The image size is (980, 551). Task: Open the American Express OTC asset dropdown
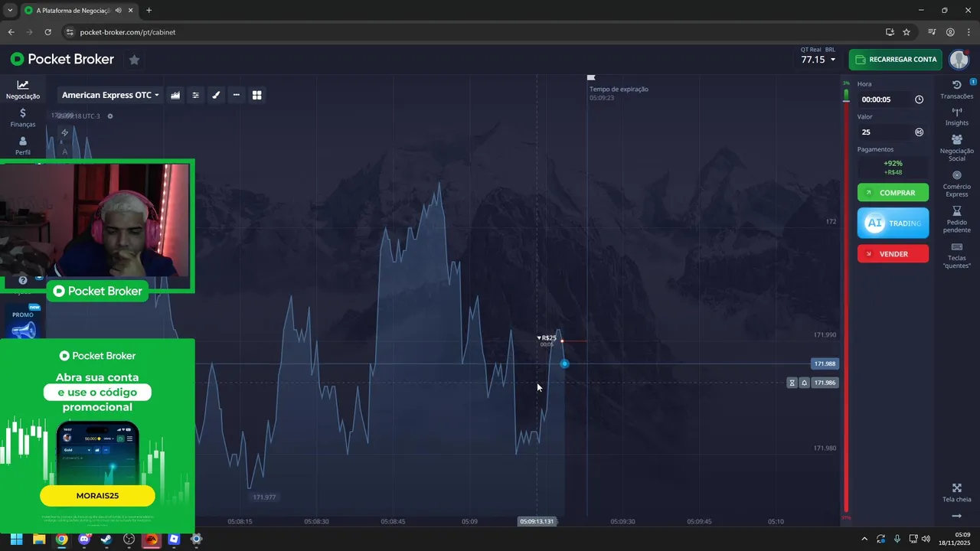click(110, 95)
